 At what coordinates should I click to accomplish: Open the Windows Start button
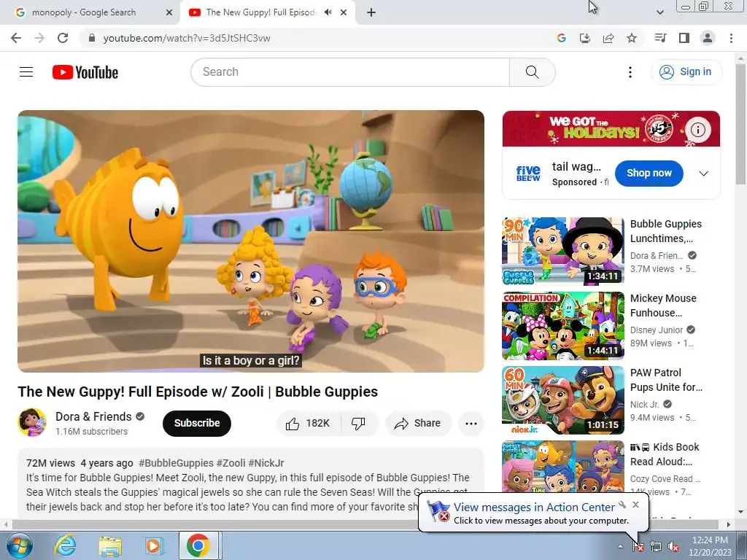click(x=19, y=545)
